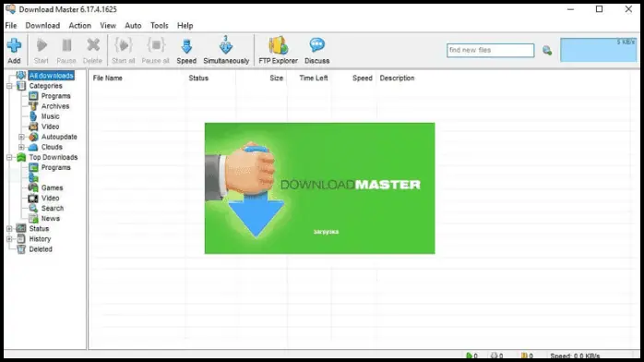Expand the Clouds tree node
Screen dimensions: 644x362
pyautogui.click(x=21, y=147)
